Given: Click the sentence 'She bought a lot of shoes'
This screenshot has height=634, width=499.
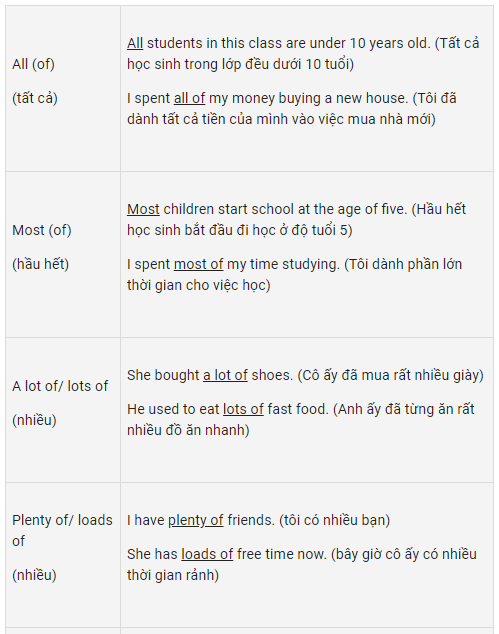Looking at the screenshot, I should click(x=210, y=375).
